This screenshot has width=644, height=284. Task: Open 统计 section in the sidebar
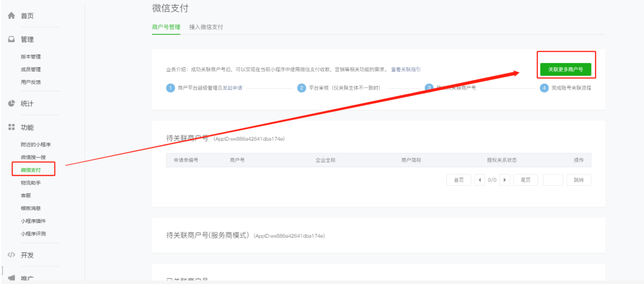[x=27, y=104]
